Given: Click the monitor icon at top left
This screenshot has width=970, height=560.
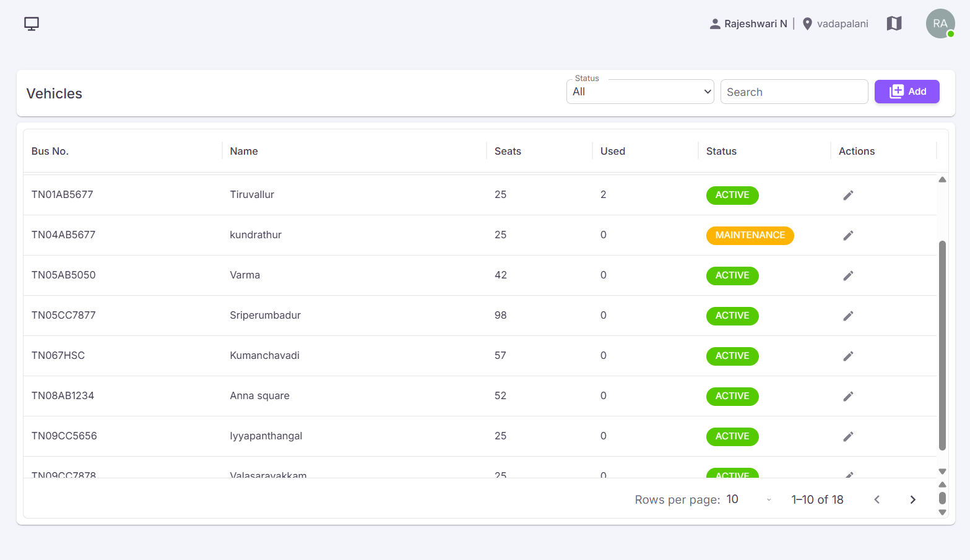Looking at the screenshot, I should [x=32, y=24].
